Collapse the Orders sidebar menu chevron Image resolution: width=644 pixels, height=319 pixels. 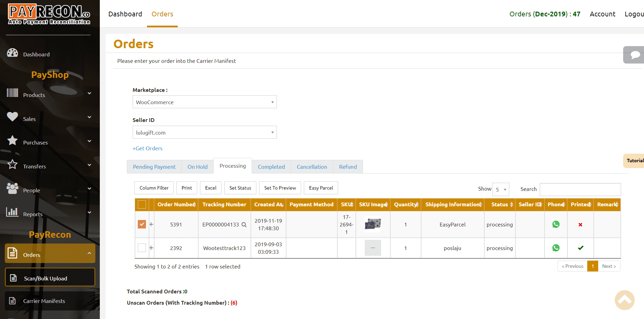[89, 253]
